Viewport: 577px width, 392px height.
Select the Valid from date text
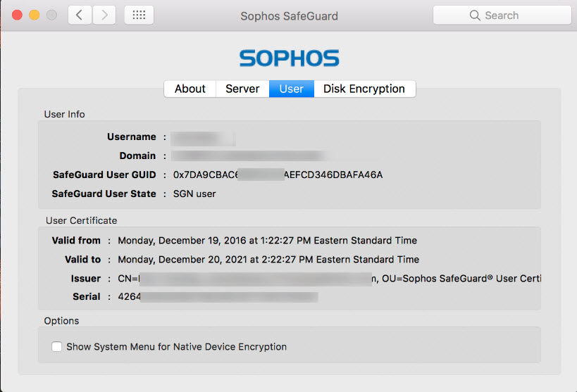click(268, 241)
